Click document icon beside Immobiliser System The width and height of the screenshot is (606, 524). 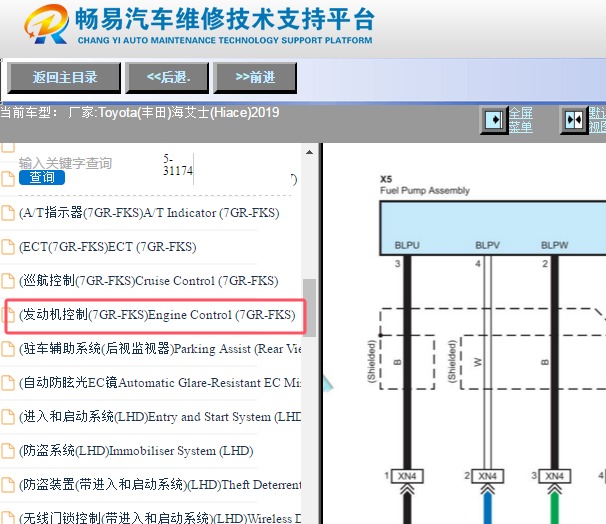tap(7, 451)
